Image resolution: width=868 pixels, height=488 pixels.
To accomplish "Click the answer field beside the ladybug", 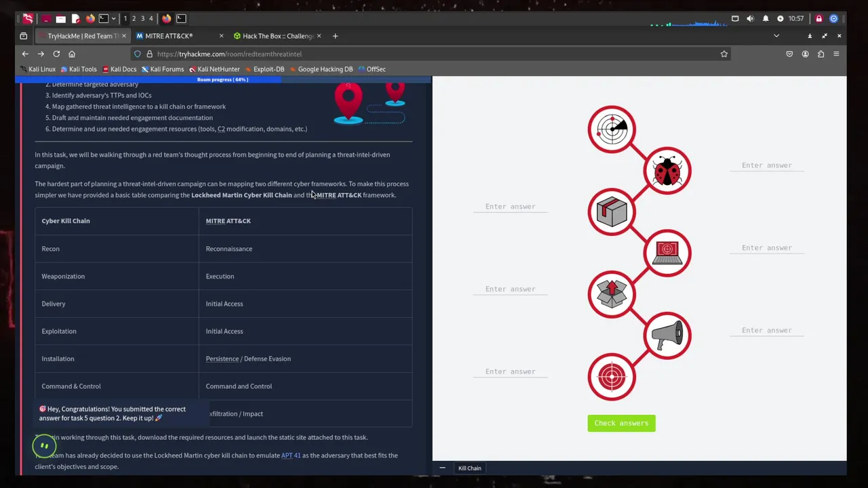I will click(767, 165).
